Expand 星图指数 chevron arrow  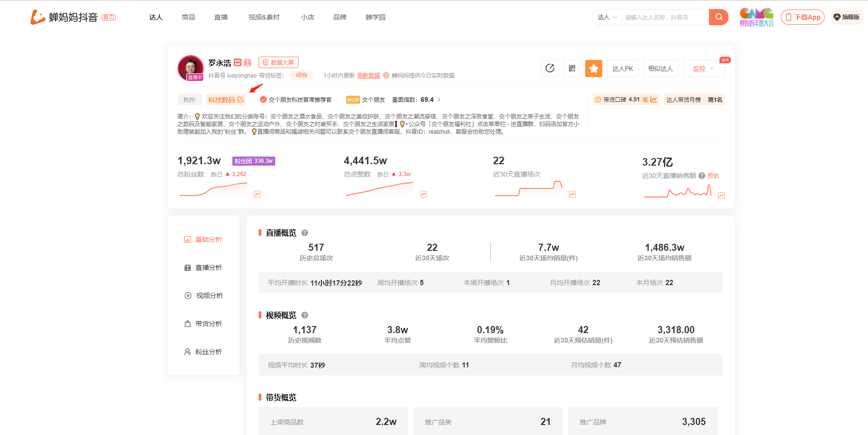(x=439, y=100)
